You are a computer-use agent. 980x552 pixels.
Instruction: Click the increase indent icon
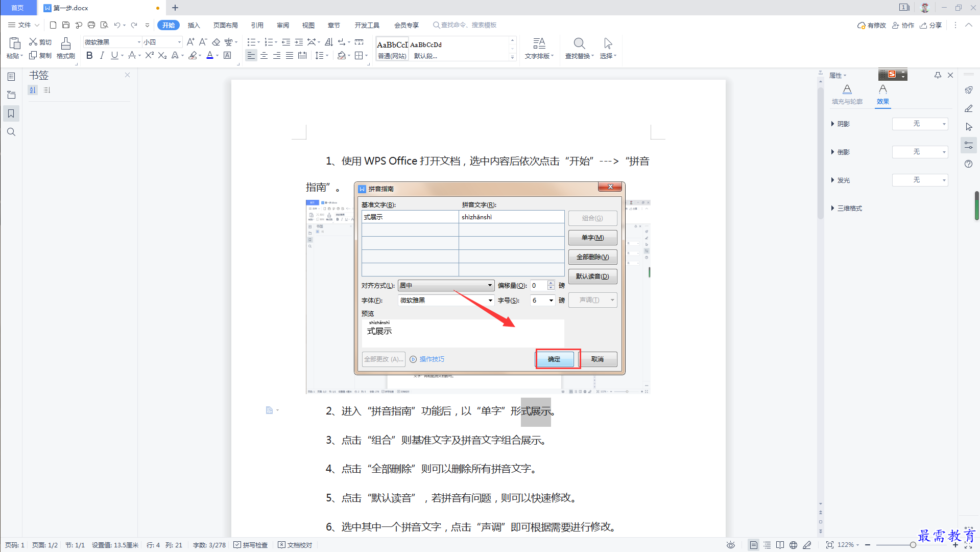click(x=299, y=42)
